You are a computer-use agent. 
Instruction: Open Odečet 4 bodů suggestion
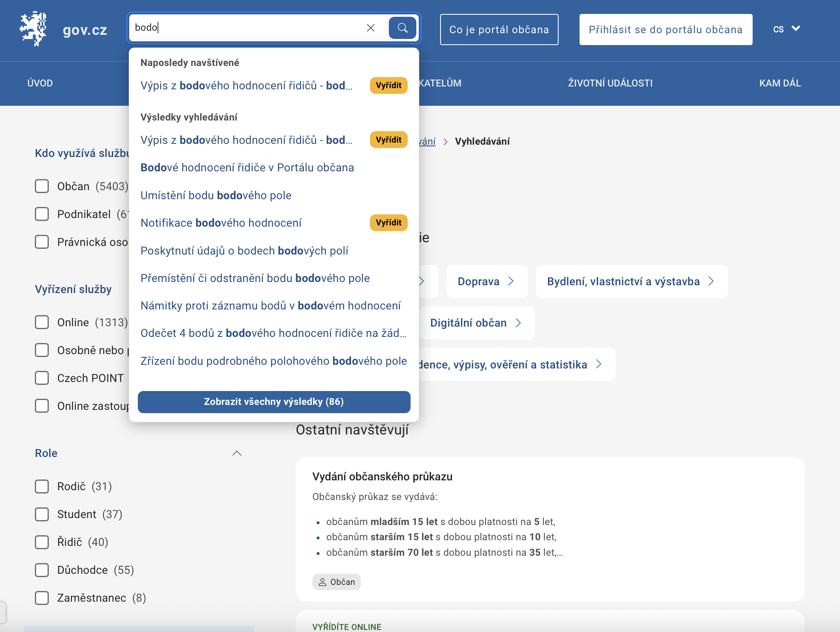pyautogui.click(x=274, y=333)
